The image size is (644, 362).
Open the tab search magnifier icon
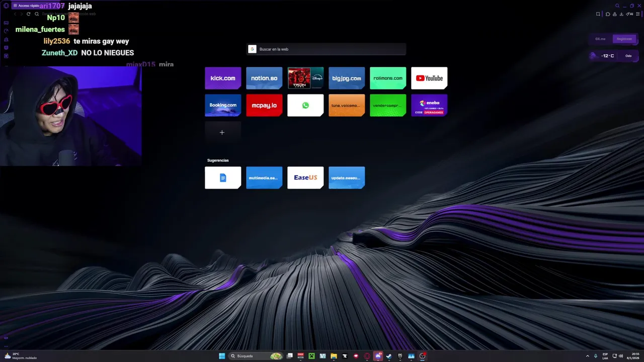tap(617, 6)
